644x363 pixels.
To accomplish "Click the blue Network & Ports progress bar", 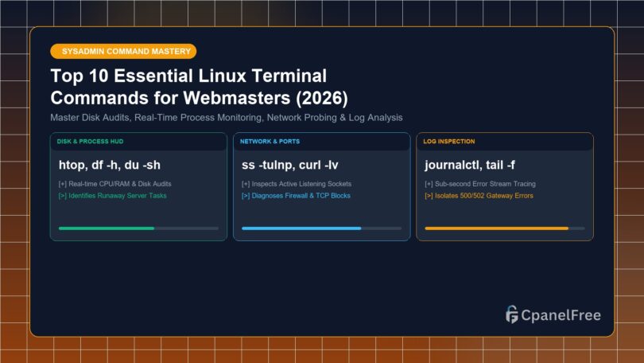I will click(x=321, y=228).
